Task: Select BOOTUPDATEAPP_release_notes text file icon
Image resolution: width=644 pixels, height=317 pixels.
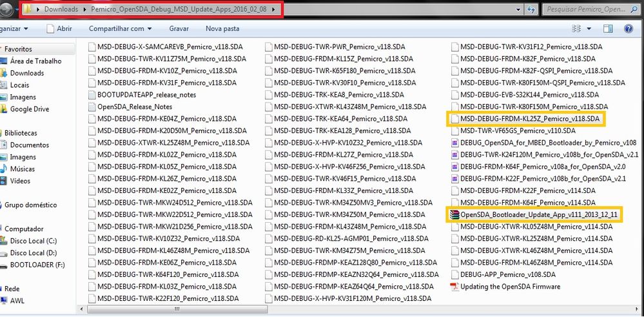Action: pyautogui.click(x=92, y=94)
